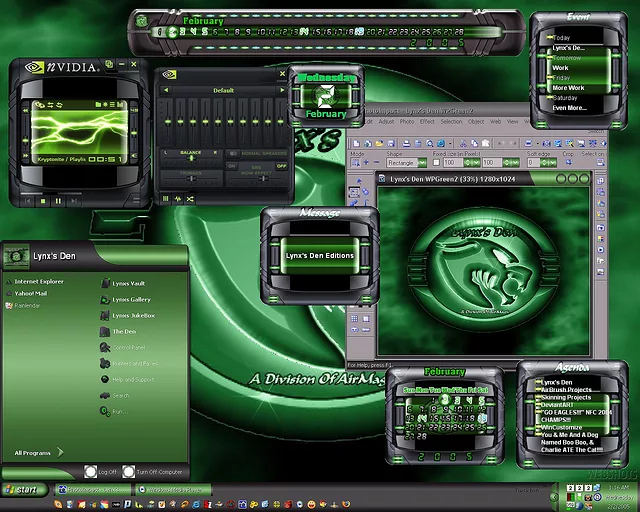The image size is (640, 512).
Task: Expand browser preview dropdown arrow
Action: pyautogui.click(x=450, y=143)
